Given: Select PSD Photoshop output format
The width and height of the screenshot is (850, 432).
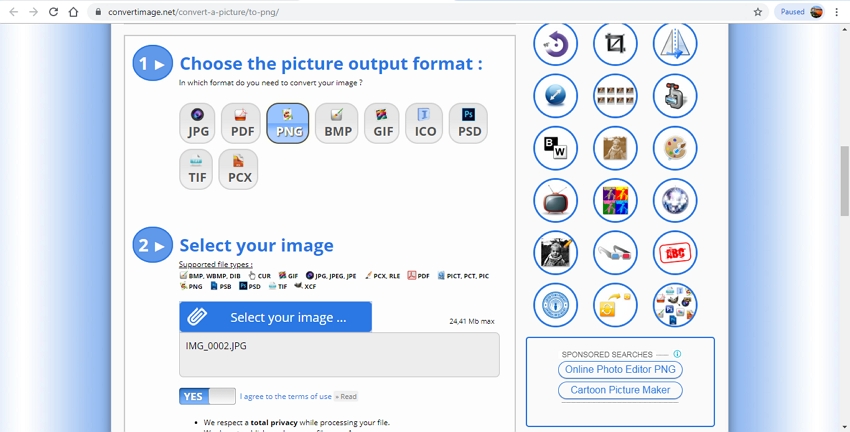Looking at the screenshot, I should pyautogui.click(x=469, y=123).
